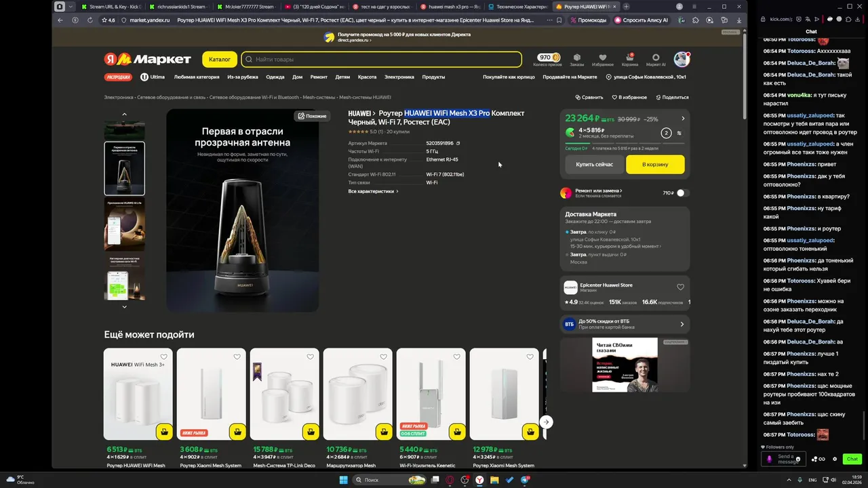The width and height of the screenshot is (868, 488).
Task: Click the В корзину button
Action: point(656,164)
